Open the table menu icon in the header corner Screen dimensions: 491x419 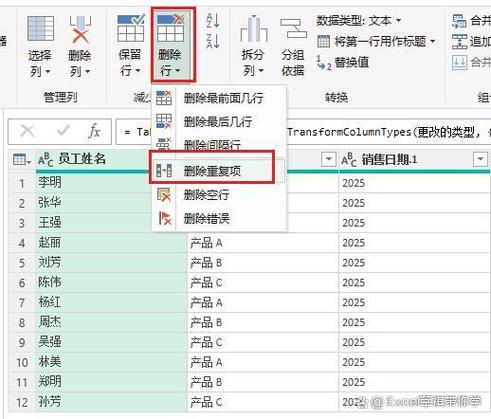click(22, 160)
